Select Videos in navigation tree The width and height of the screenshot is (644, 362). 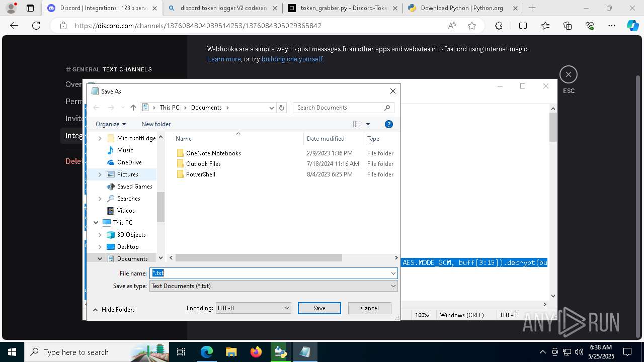pos(126,211)
